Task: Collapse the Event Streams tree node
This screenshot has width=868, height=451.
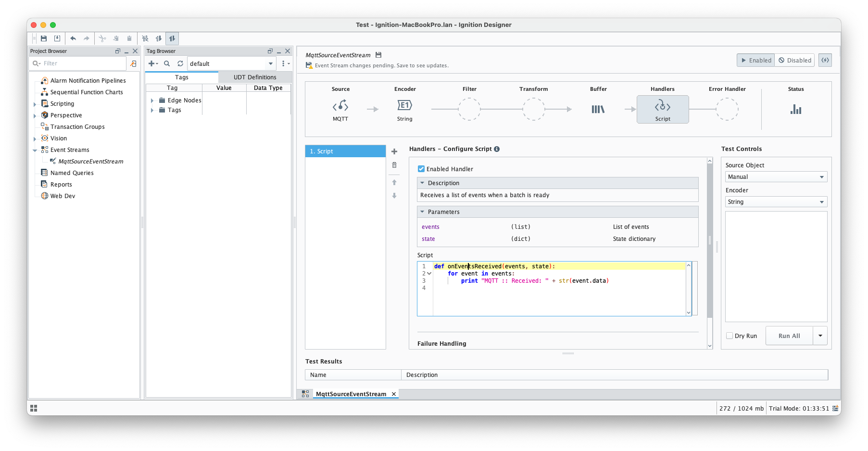Action: tap(35, 150)
